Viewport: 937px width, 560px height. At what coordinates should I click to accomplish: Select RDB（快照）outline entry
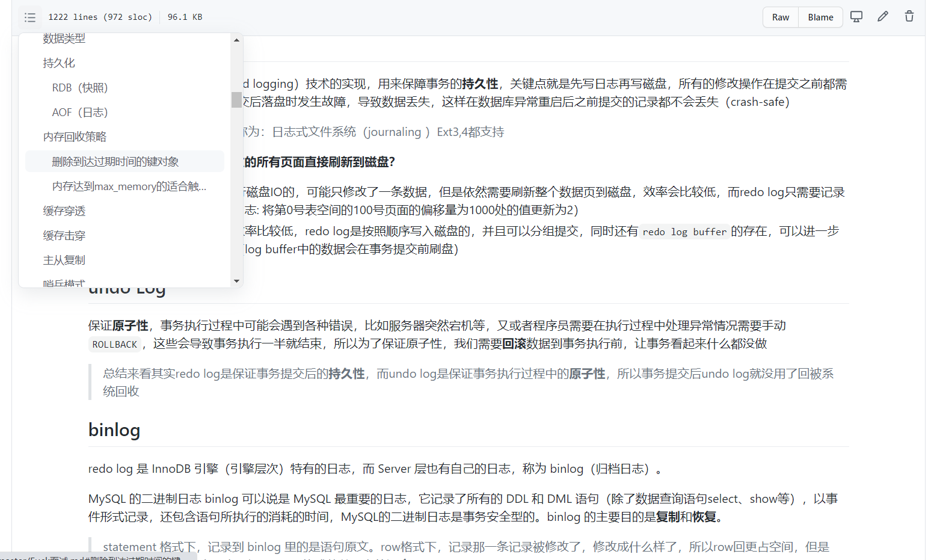[124, 88]
